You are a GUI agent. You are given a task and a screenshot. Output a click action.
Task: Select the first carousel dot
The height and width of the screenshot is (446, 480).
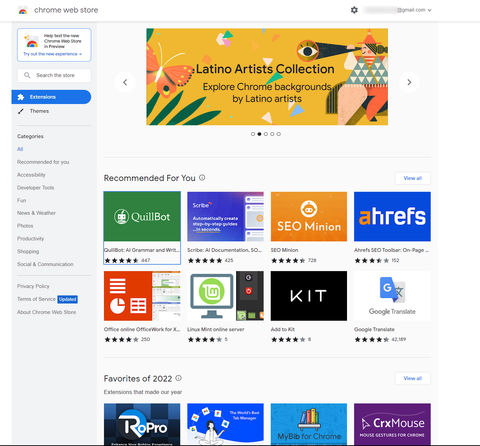coord(253,134)
